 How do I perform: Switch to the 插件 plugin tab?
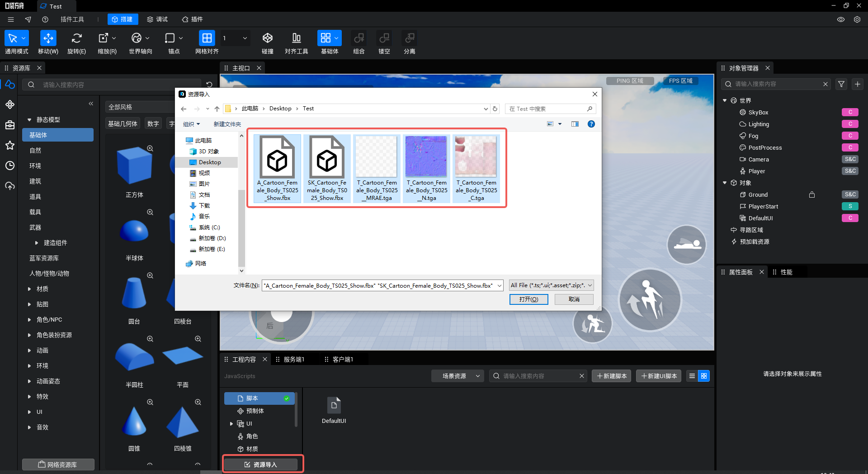[x=192, y=19]
